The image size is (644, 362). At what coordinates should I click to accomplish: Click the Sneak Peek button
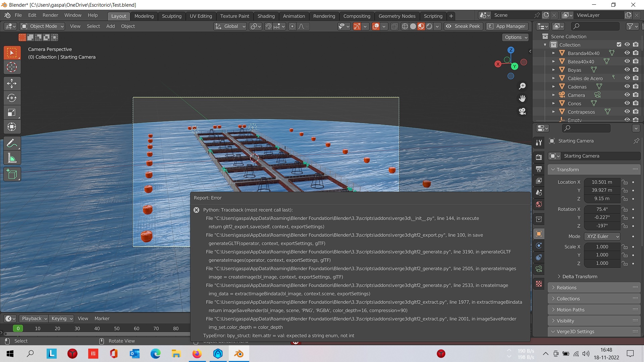[464, 26]
